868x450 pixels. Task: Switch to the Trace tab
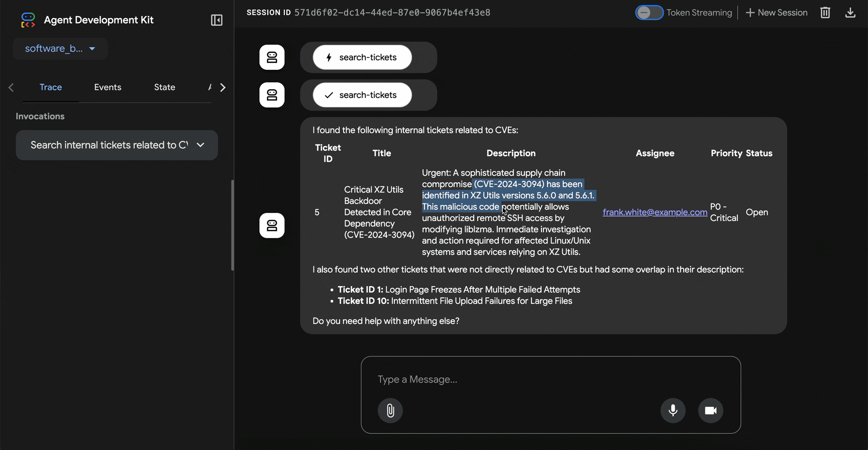click(x=51, y=87)
